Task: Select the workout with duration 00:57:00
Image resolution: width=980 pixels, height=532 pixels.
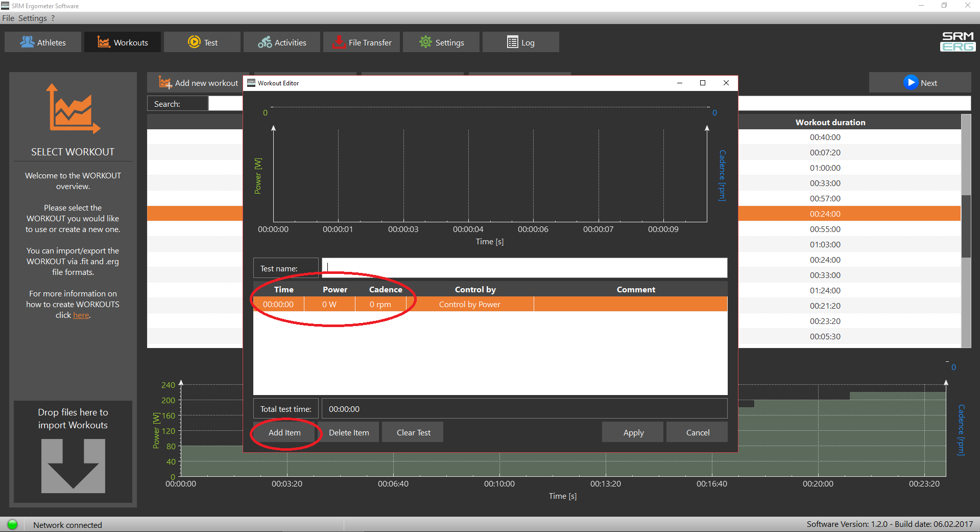Action: 825,198
